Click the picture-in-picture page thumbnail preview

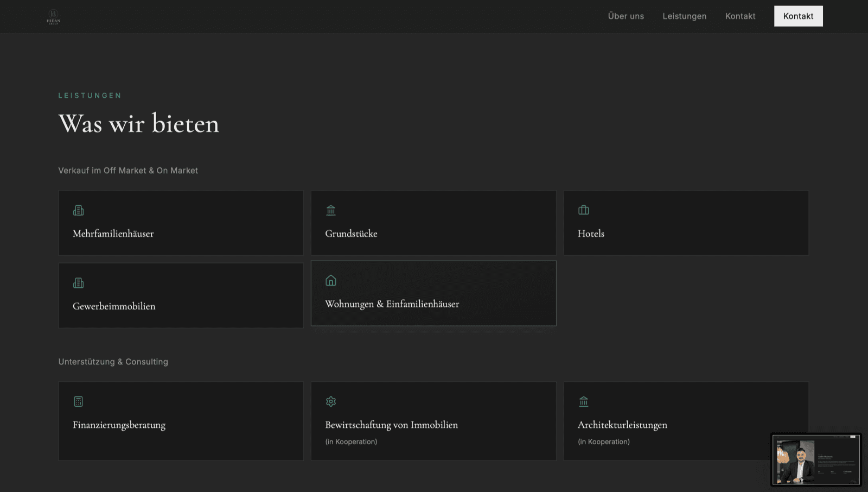point(816,459)
